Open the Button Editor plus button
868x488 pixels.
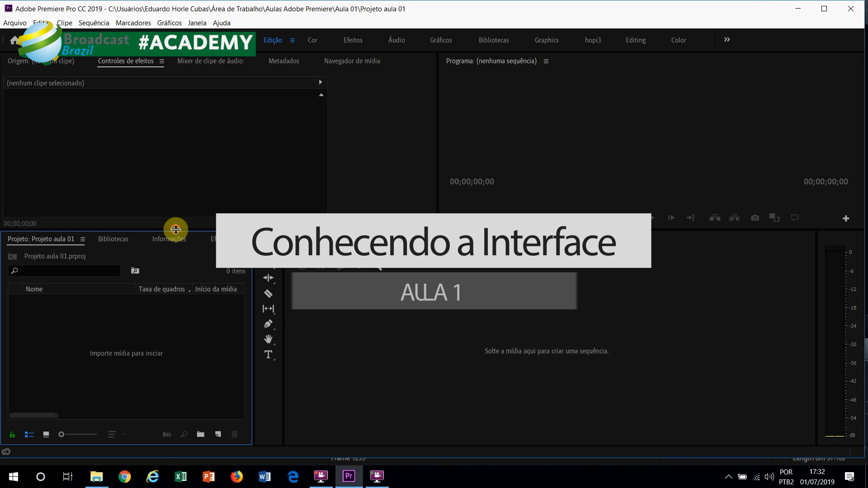(x=846, y=219)
